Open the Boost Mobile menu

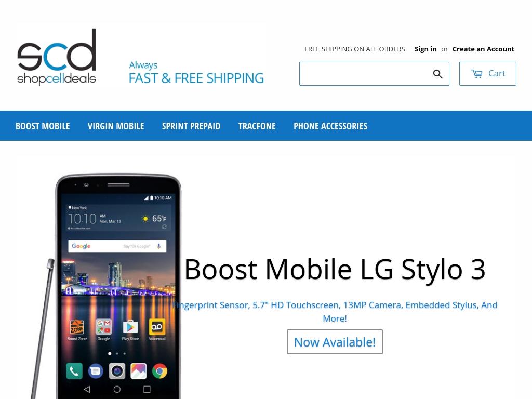pyautogui.click(x=43, y=126)
